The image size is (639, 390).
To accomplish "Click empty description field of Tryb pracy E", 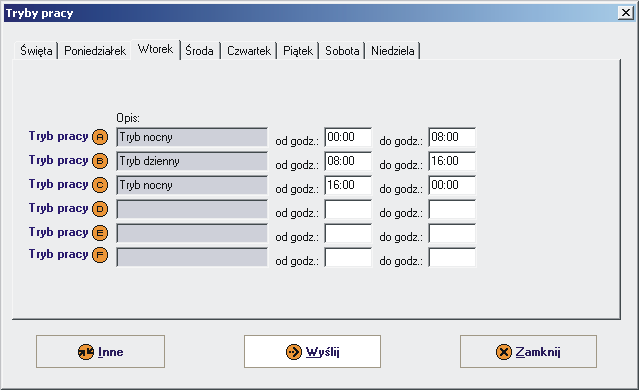I will [x=192, y=234].
